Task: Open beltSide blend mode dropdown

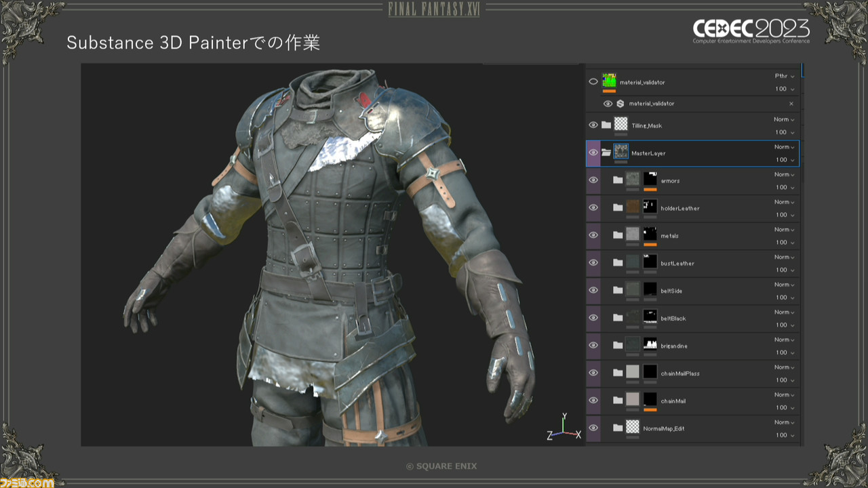Action: coord(783,285)
